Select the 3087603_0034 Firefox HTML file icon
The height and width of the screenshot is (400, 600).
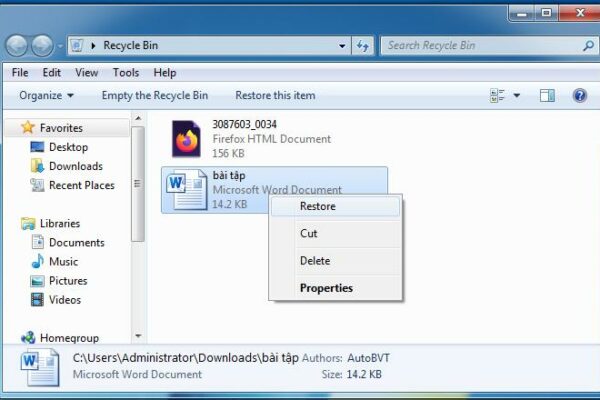186,139
